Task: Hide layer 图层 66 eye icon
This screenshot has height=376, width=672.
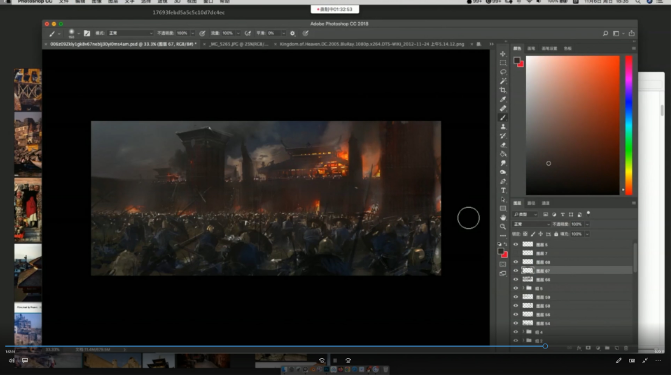Action: 516,280
